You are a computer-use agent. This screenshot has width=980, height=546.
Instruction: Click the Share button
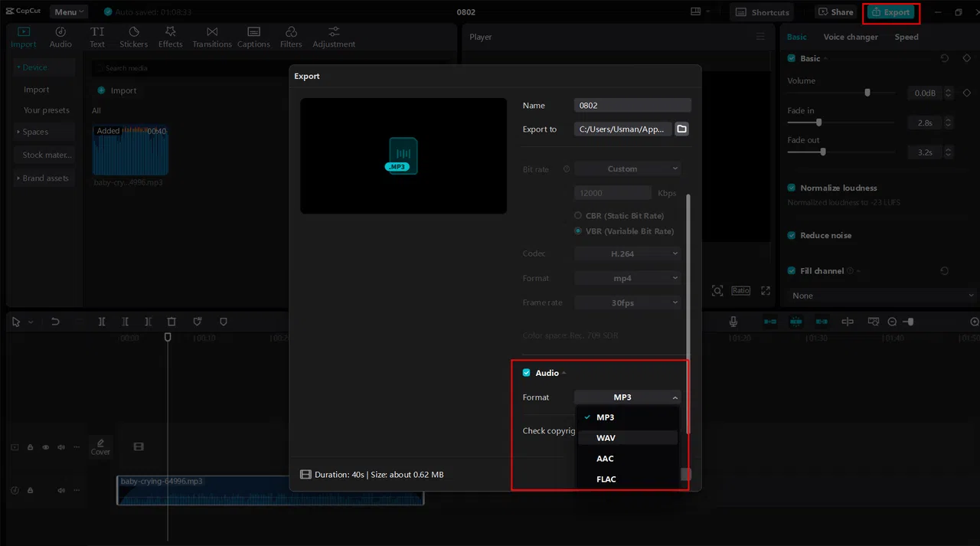point(835,12)
